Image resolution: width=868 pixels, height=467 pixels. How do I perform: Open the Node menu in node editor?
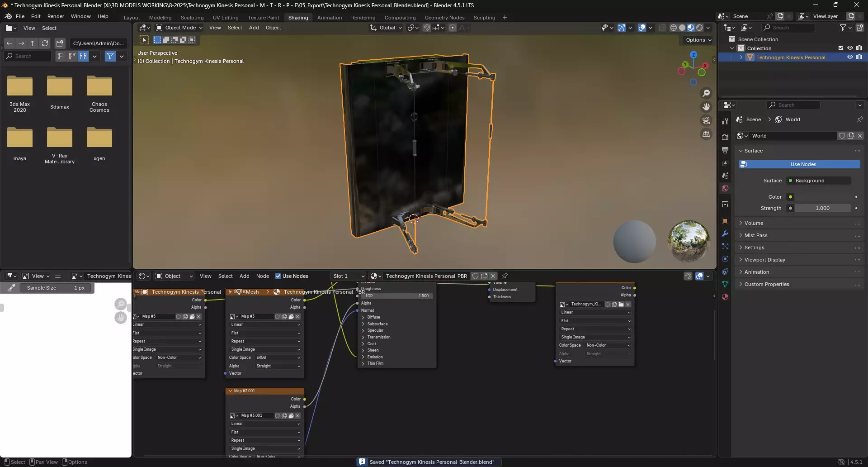click(x=263, y=276)
